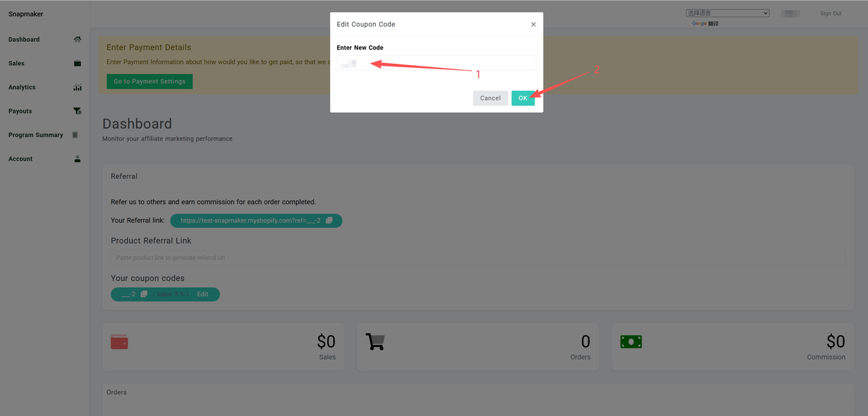Click the Google translate label
The image size is (868, 416).
(705, 24)
